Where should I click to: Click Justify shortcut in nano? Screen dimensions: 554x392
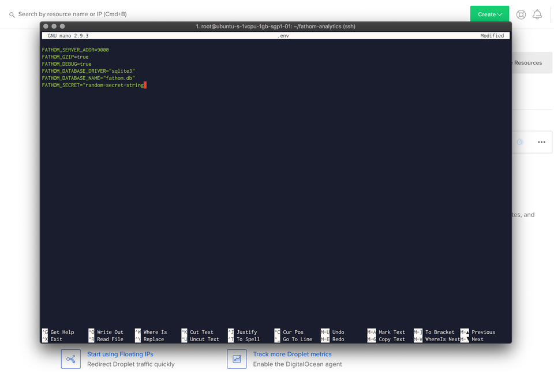coord(243,333)
